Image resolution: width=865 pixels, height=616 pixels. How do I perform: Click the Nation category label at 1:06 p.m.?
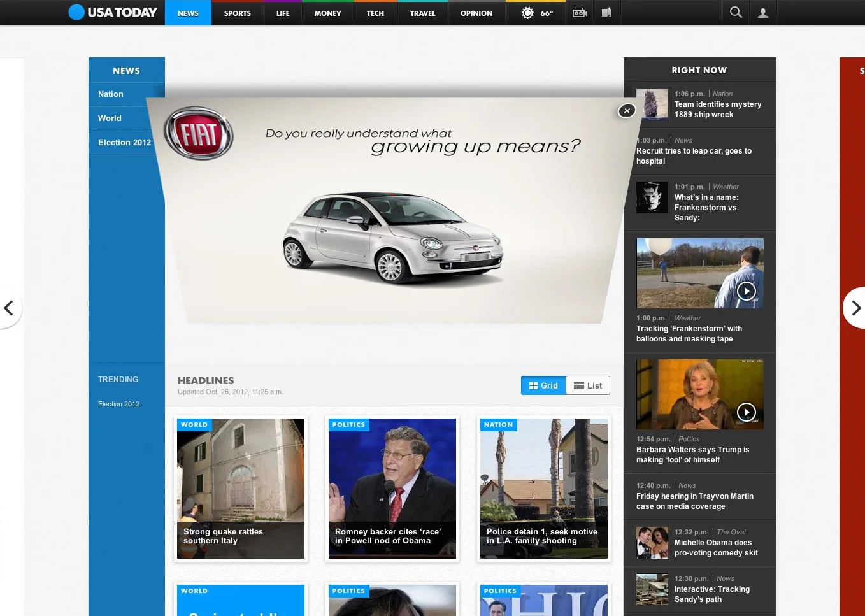[722, 94]
